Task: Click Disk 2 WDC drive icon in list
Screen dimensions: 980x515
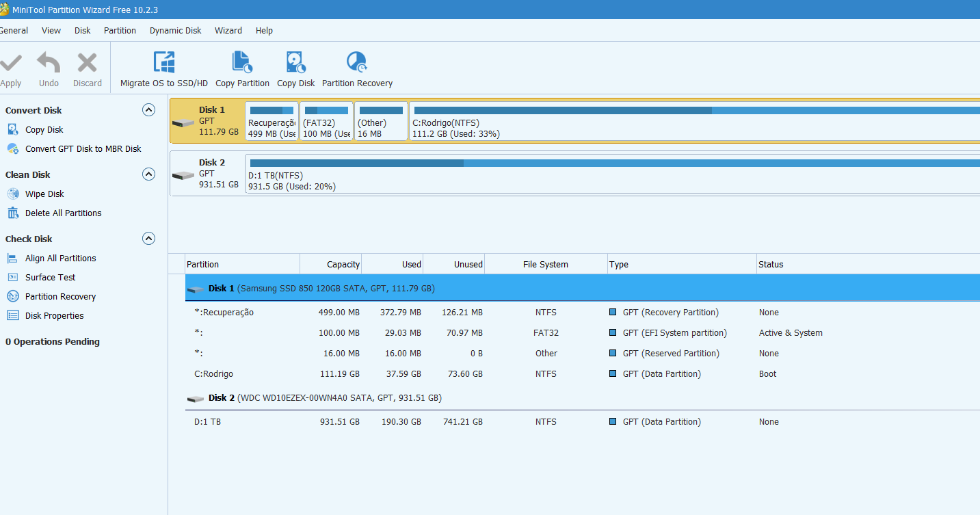Action: 196,399
